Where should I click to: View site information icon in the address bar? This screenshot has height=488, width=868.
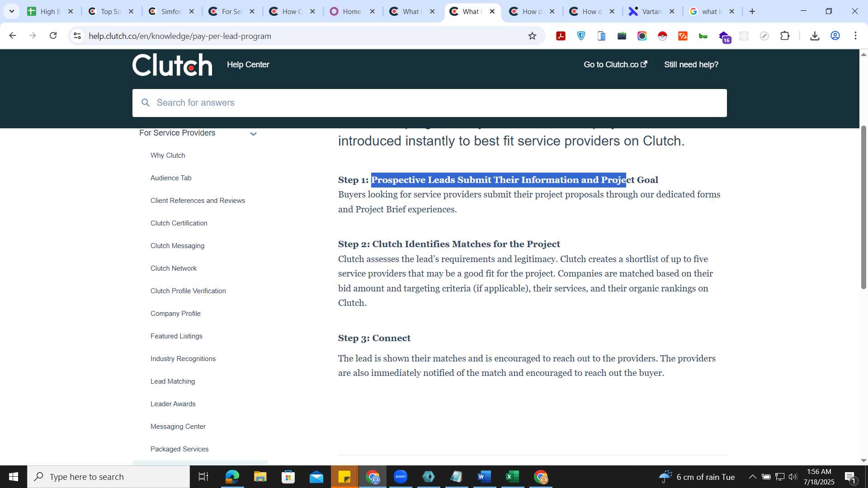click(x=77, y=36)
